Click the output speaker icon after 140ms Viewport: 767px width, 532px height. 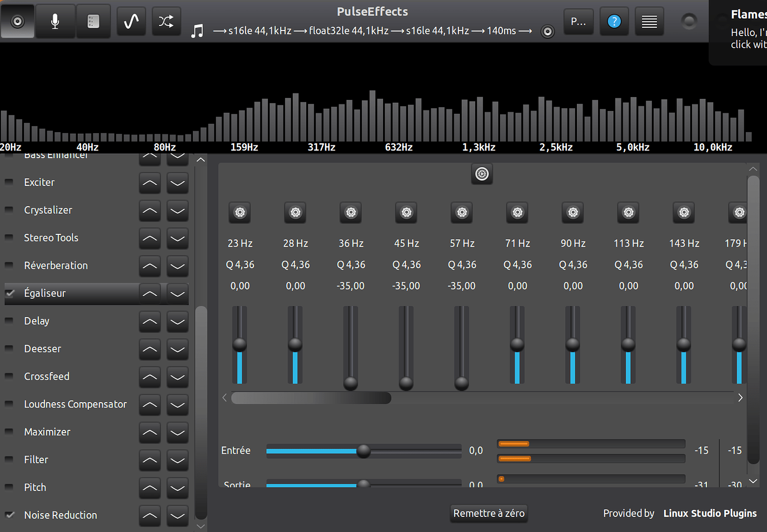(x=547, y=31)
